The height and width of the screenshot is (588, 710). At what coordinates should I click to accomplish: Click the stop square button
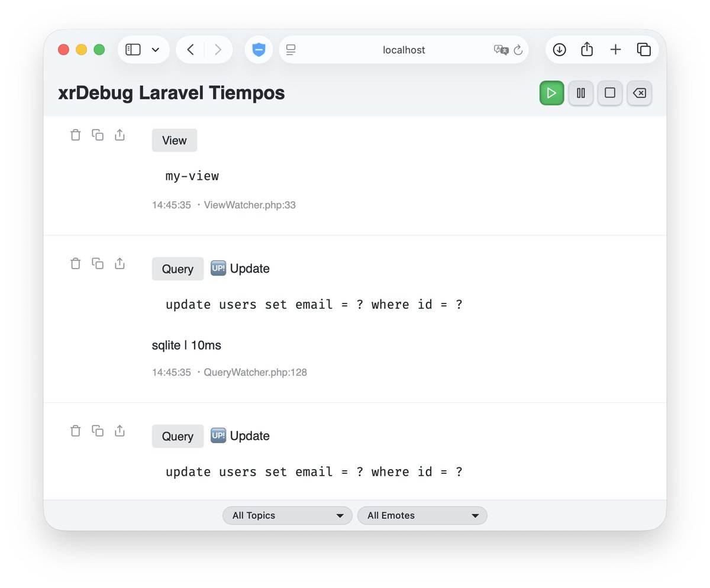(610, 93)
